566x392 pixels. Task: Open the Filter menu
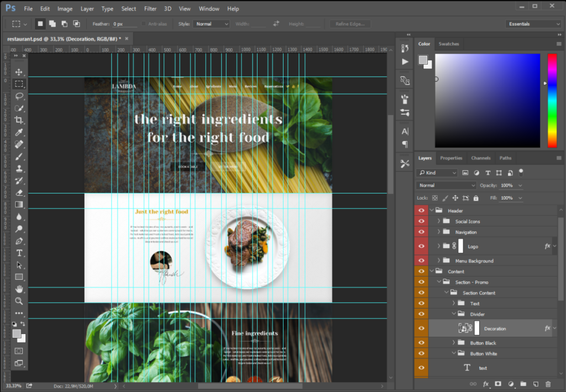point(150,9)
